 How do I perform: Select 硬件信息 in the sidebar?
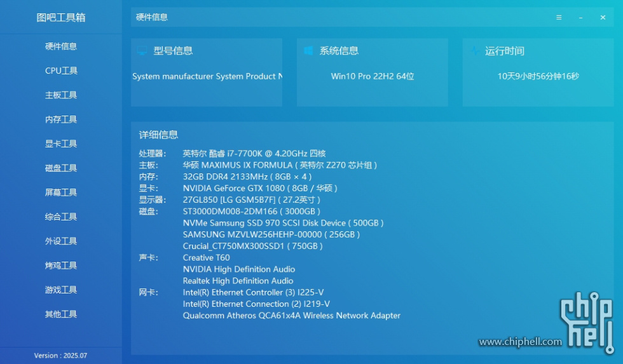tap(61, 46)
